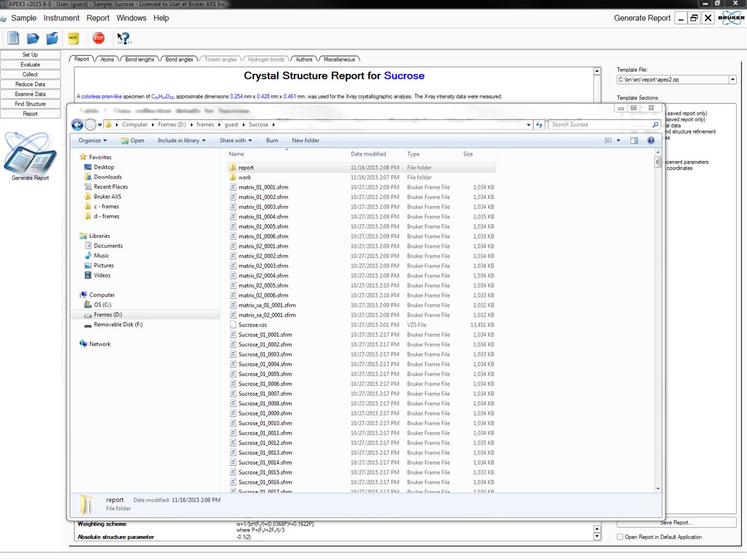Switch to the Bond lengths tab

click(139, 60)
